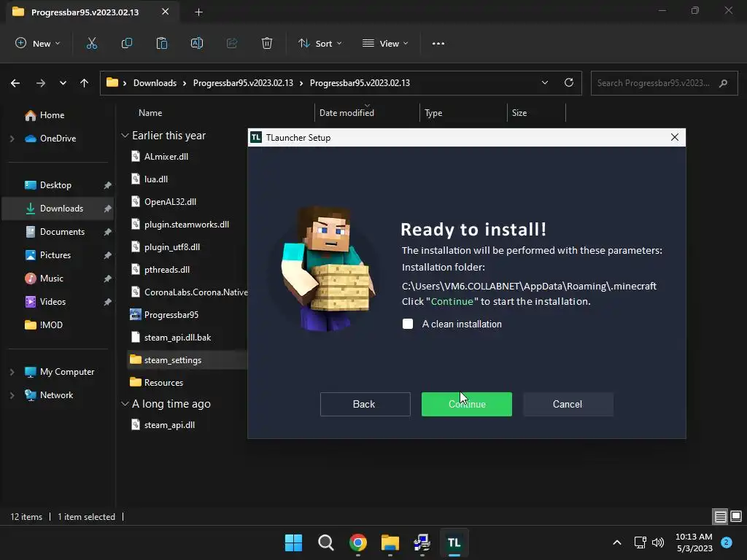The height and width of the screenshot is (560, 747).
Task: Enable the A clean installation checkbox
Action: pyautogui.click(x=408, y=324)
